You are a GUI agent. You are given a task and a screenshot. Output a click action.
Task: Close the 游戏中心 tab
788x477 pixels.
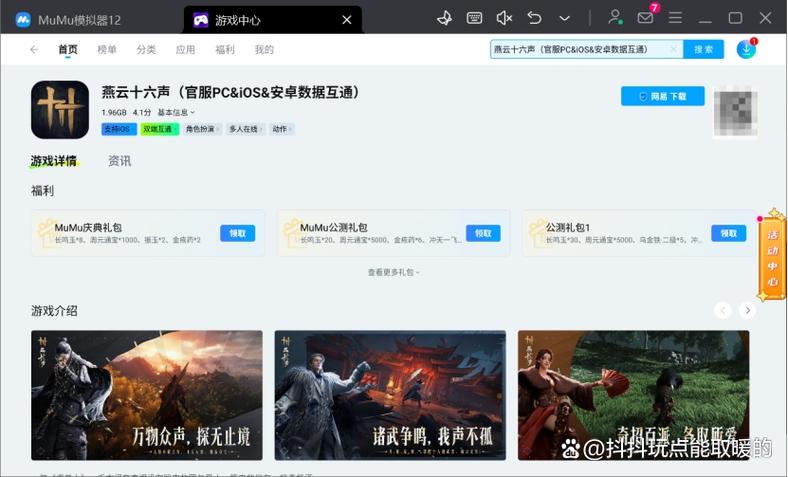click(347, 20)
